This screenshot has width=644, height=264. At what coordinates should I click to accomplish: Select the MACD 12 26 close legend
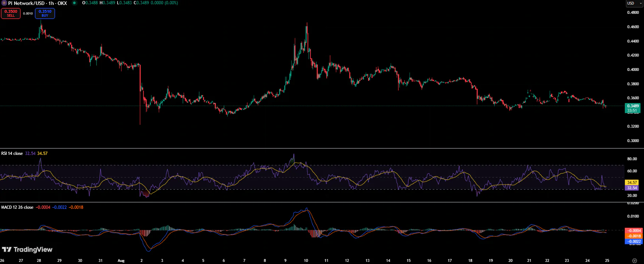pyautogui.click(x=17, y=207)
